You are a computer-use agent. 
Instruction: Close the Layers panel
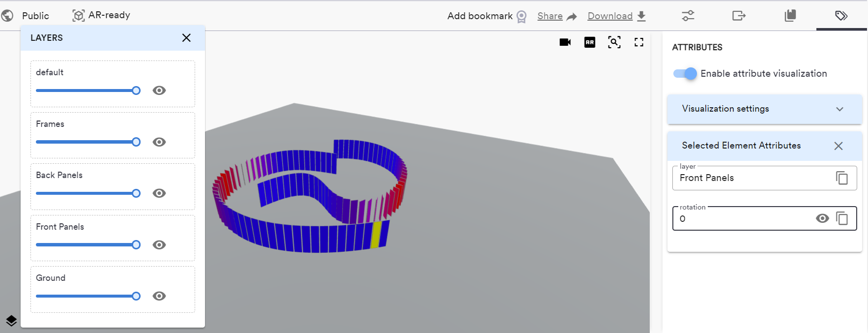tap(186, 38)
